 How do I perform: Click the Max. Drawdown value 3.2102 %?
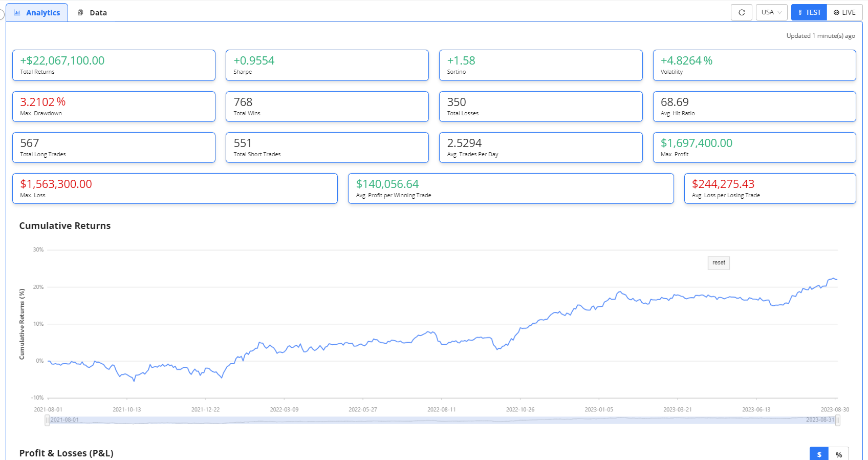coord(43,102)
